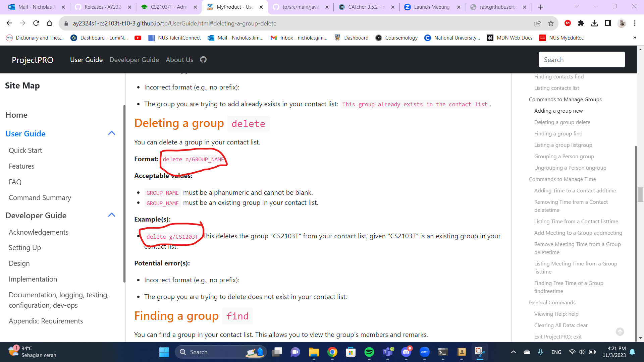Image resolution: width=644 pixels, height=362 pixels.
Task: Click the share page icon
Action: pyautogui.click(x=537, y=23)
